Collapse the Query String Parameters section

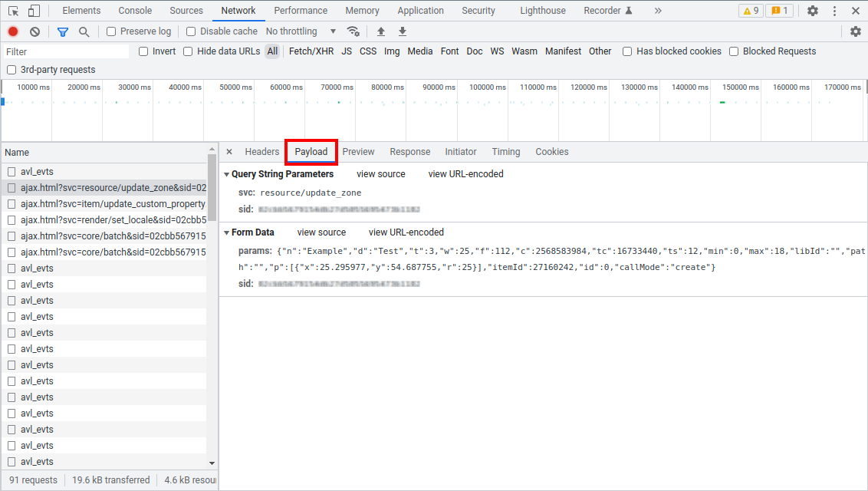(x=227, y=175)
